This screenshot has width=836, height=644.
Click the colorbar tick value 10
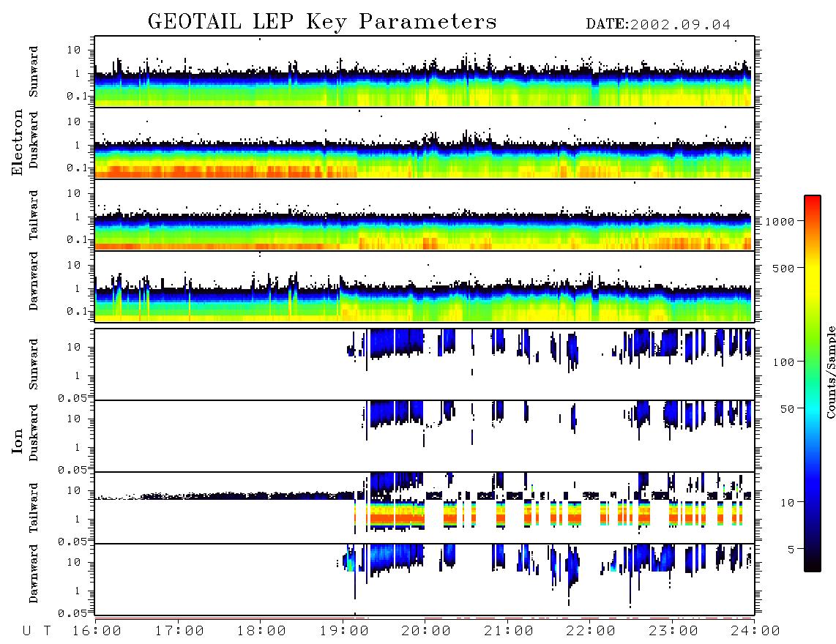click(x=788, y=502)
